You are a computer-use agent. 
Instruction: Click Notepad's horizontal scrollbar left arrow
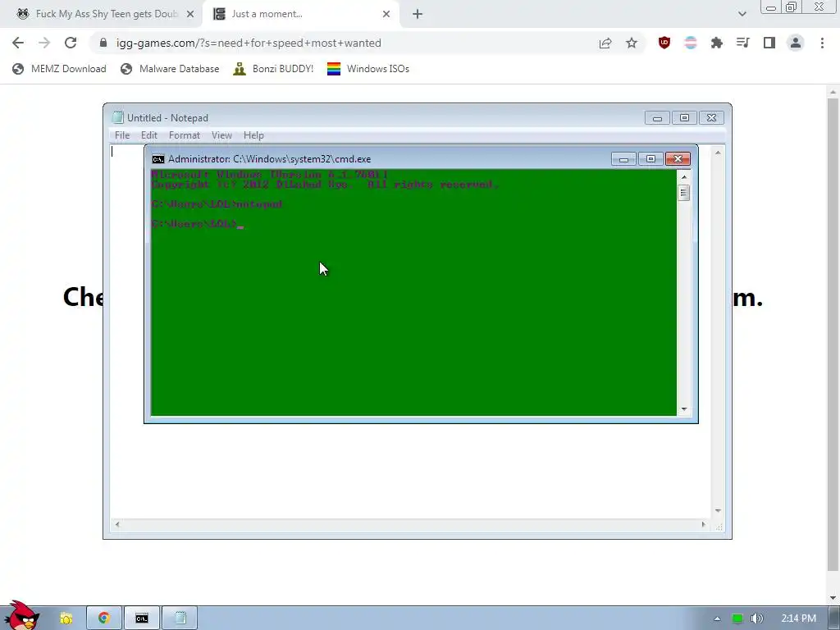[117, 524]
